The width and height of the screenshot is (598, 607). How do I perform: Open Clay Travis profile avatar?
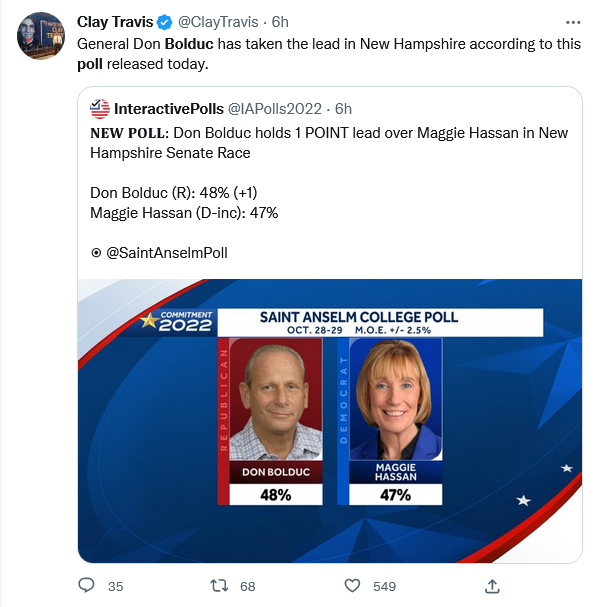point(41,36)
